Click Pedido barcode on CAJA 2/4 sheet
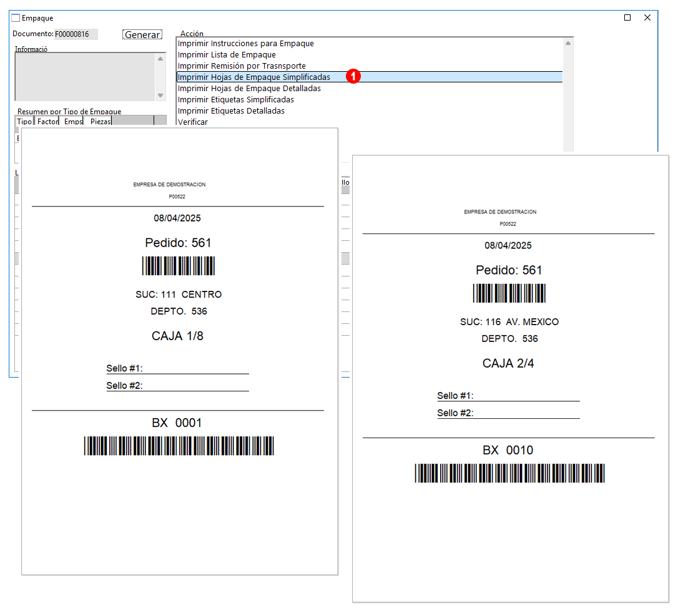Viewport: 683px width, 616px height. tap(509, 293)
